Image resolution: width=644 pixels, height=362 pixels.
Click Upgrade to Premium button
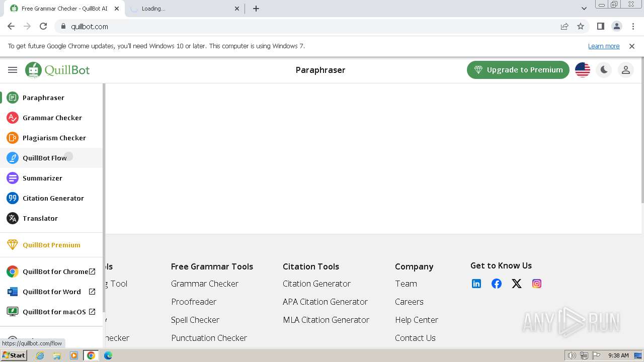(x=518, y=70)
